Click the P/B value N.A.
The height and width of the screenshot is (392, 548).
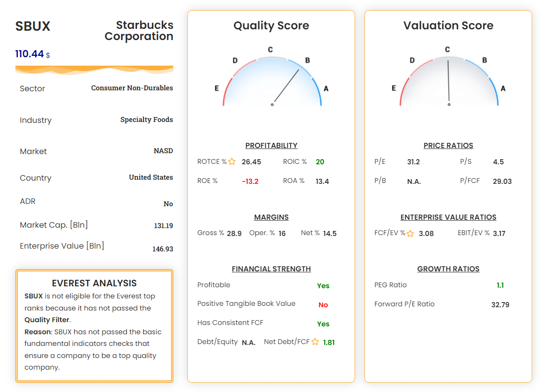[414, 182]
